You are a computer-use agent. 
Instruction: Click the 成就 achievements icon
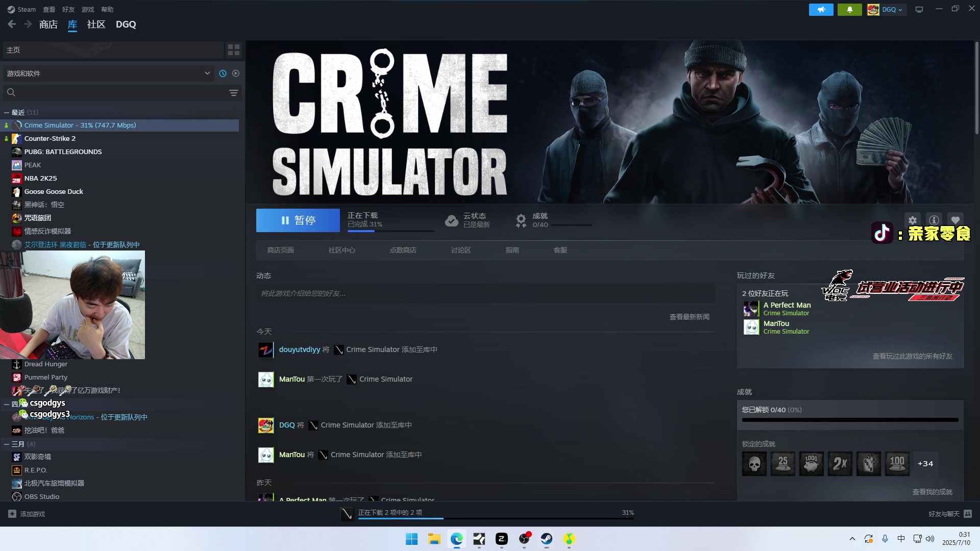click(521, 220)
